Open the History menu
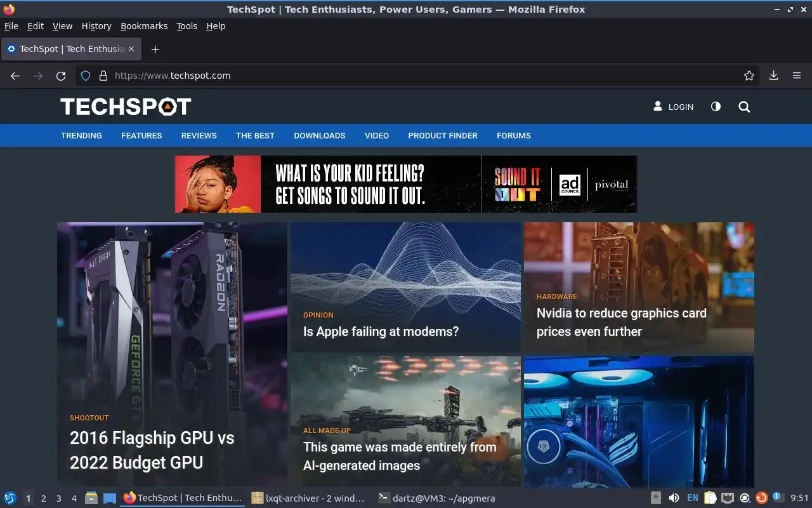 click(96, 26)
